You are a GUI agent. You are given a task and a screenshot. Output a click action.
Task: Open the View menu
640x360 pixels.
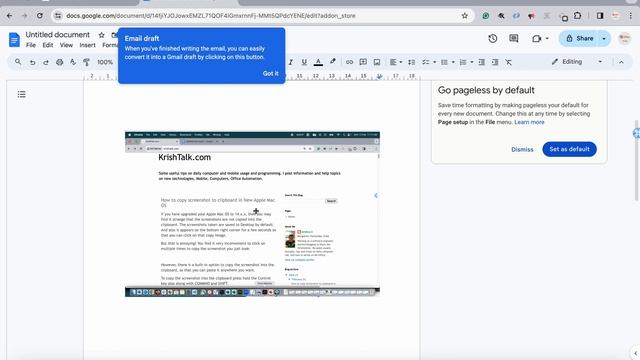[66, 45]
